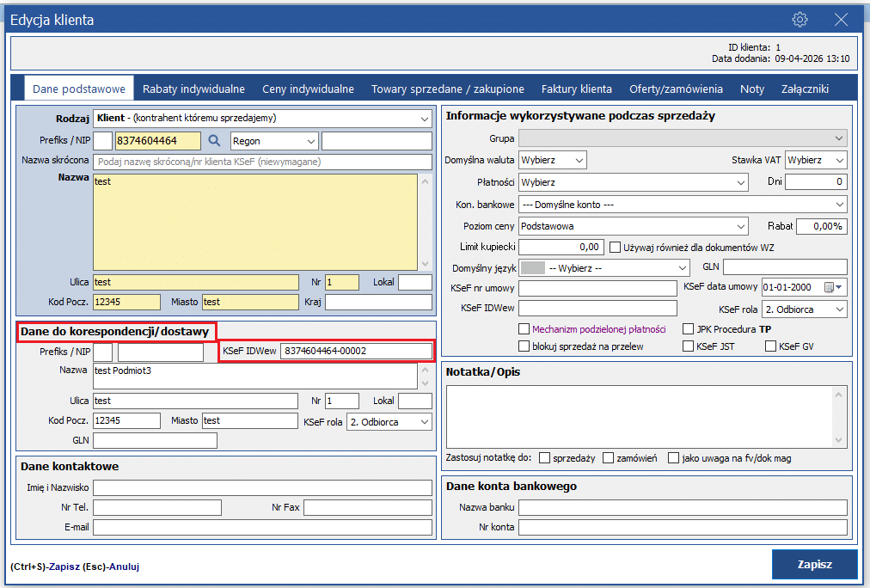
Task: Enable the KSeF GV checkbox
Action: point(770,346)
